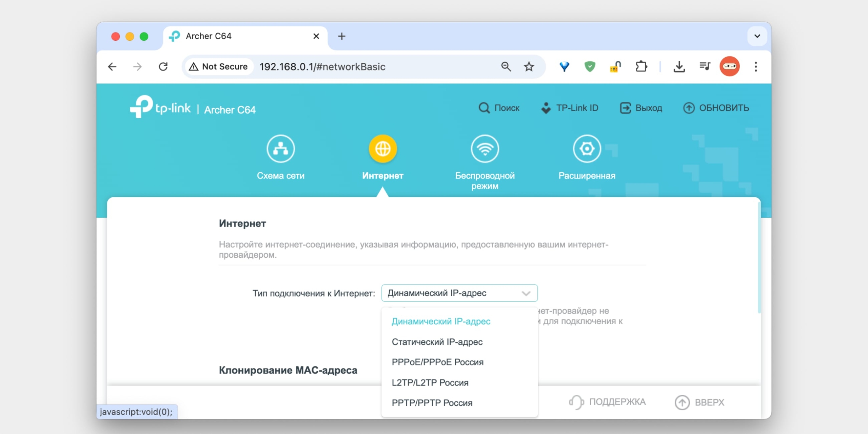
Task: Select the Интернет globe icon
Action: pyautogui.click(x=383, y=148)
